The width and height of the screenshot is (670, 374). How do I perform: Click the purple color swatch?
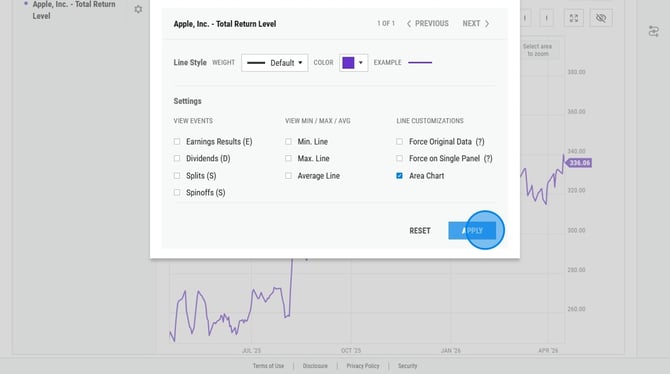coord(348,63)
